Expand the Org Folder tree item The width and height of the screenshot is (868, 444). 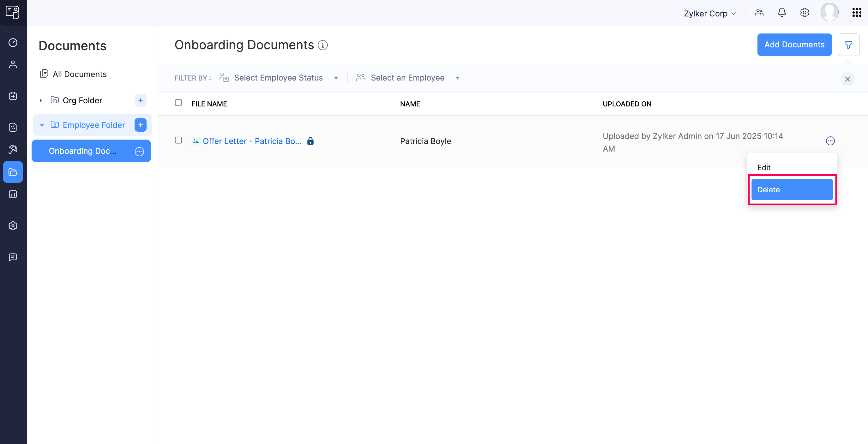tap(41, 100)
